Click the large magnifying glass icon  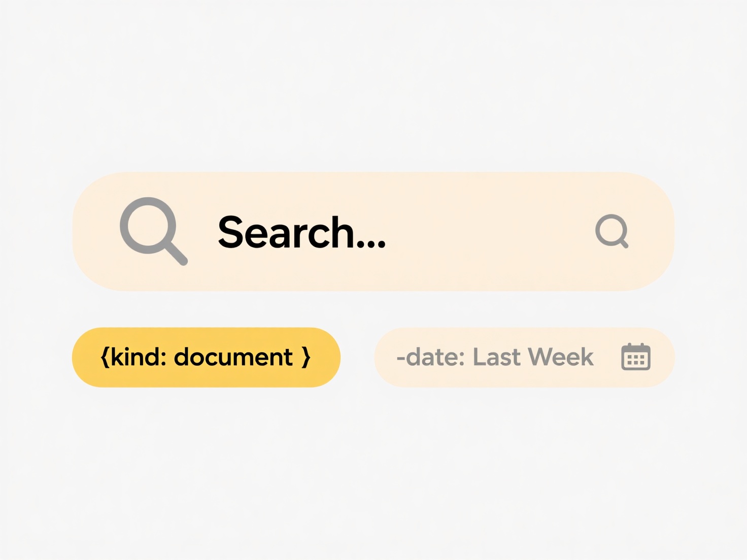pyautogui.click(x=153, y=231)
